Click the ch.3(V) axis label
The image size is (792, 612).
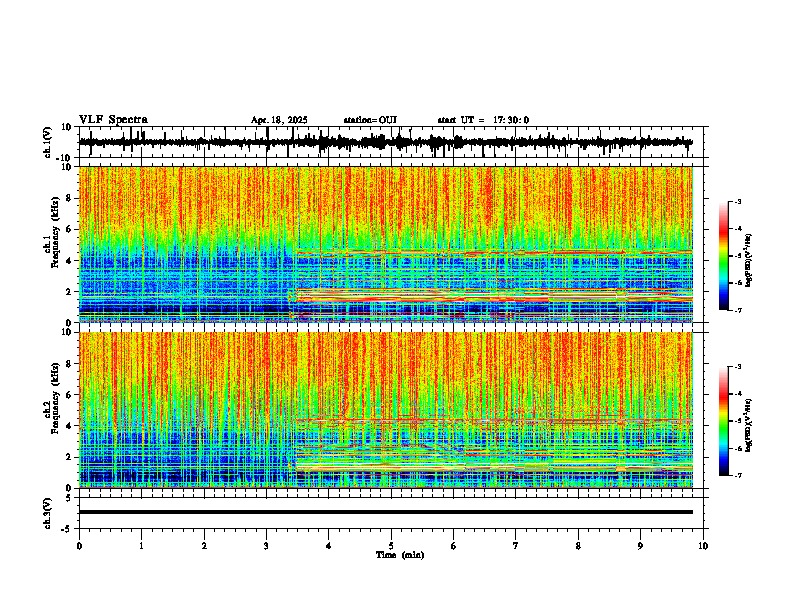pos(48,513)
